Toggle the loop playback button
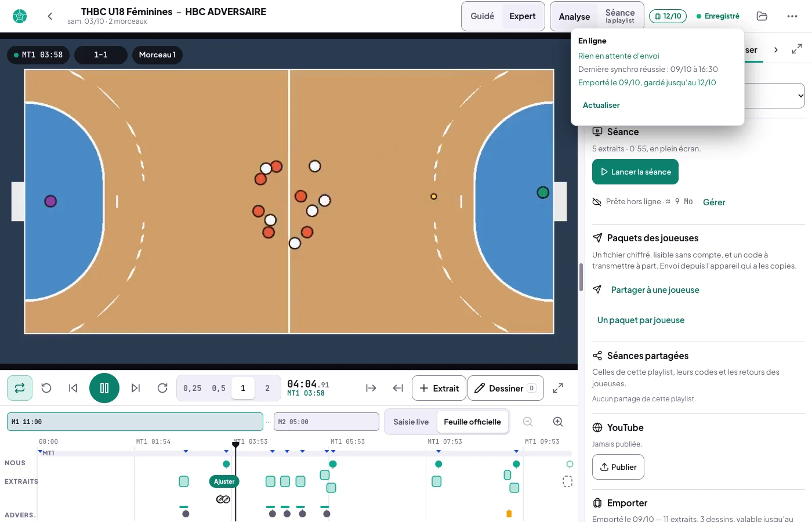The width and height of the screenshot is (812, 522). tap(20, 388)
